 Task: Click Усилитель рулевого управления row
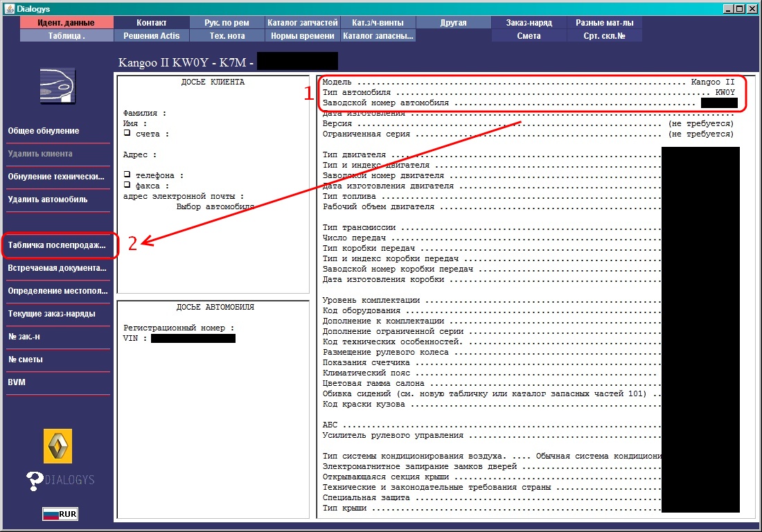pos(492,435)
